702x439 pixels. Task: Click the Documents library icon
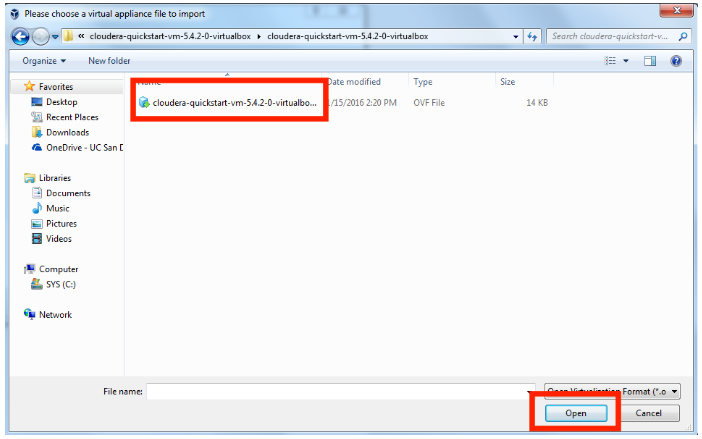(37, 193)
